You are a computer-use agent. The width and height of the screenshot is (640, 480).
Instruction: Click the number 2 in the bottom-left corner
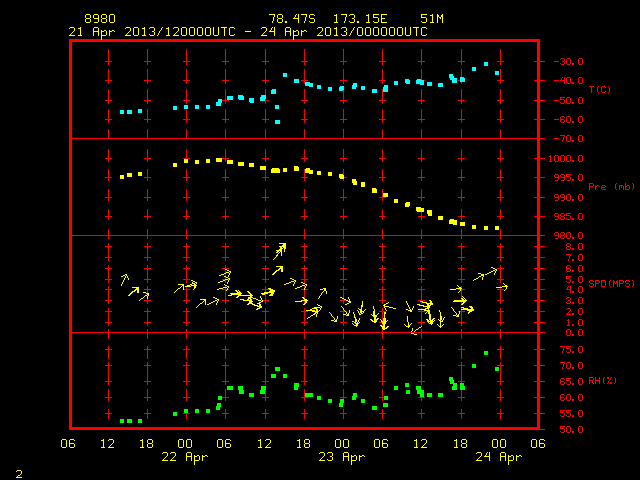19,474
